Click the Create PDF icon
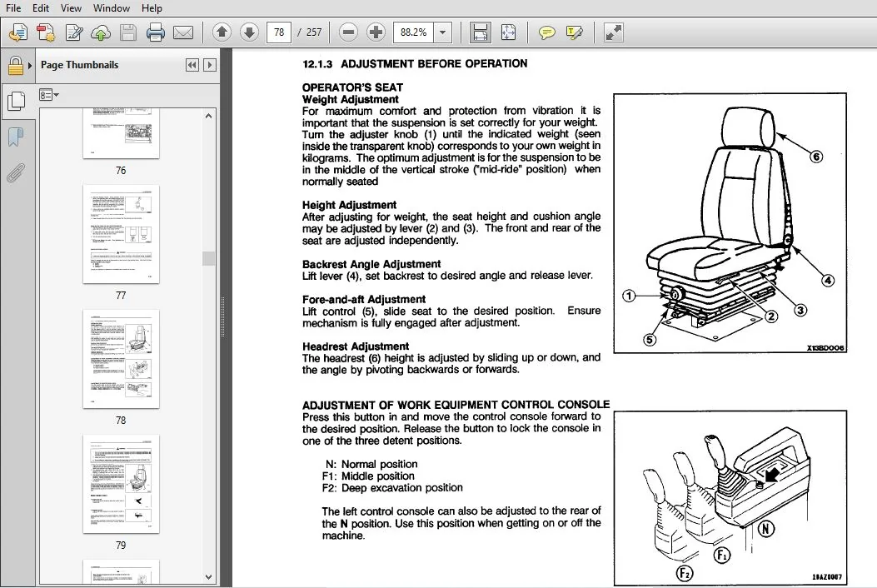877x588 pixels. click(x=46, y=32)
